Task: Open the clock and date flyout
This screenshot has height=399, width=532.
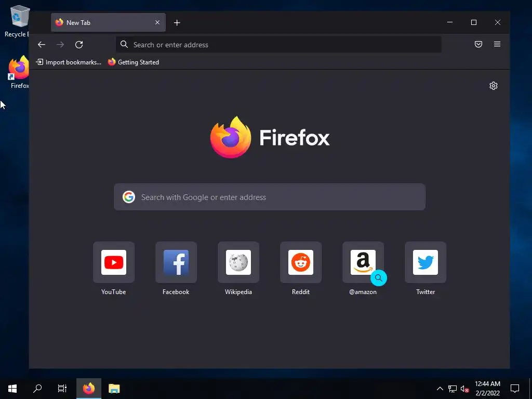Action: tap(487, 389)
